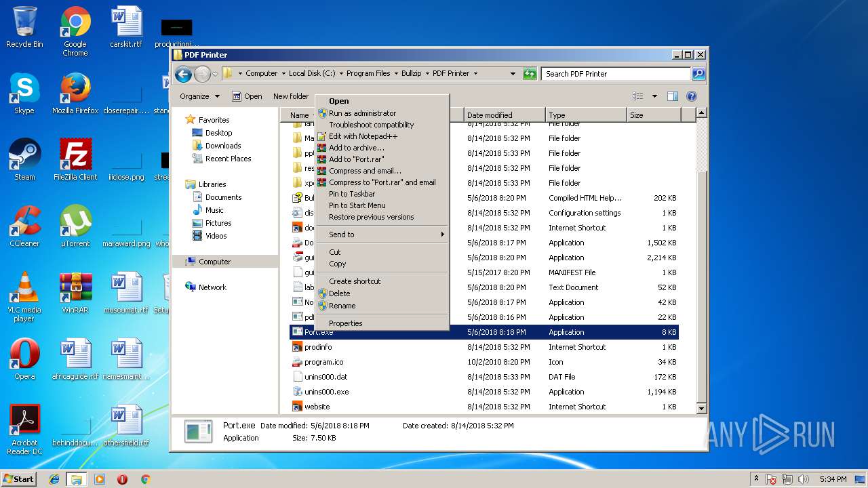Select Edit with Notepad++
Screen dimensions: 868x488
click(382, 136)
